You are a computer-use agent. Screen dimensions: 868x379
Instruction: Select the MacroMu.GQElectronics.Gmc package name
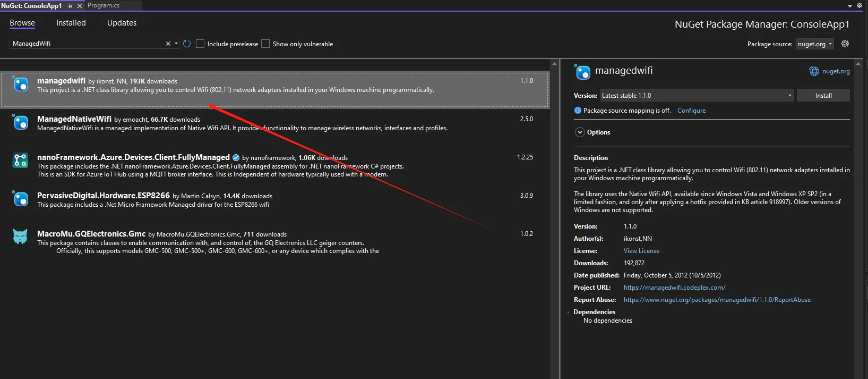(91, 234)
